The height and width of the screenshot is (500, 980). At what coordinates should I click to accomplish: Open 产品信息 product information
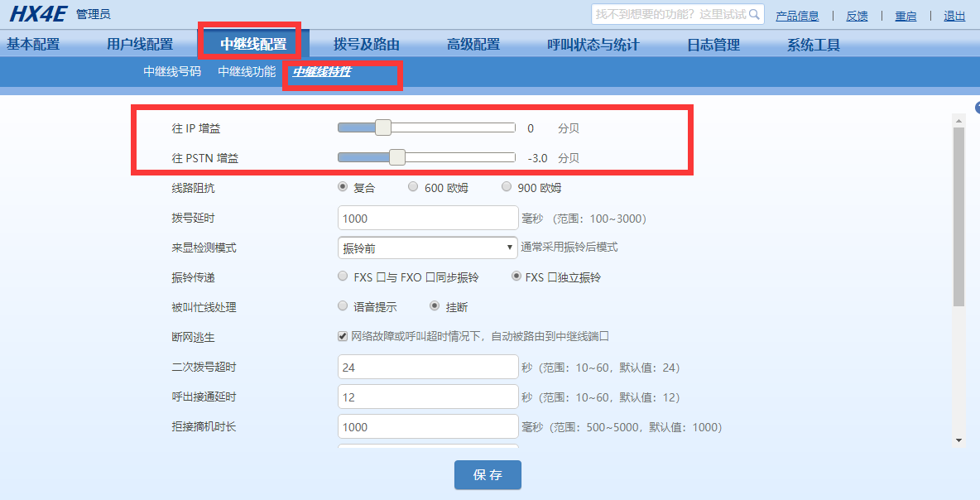tap(797, 15)
